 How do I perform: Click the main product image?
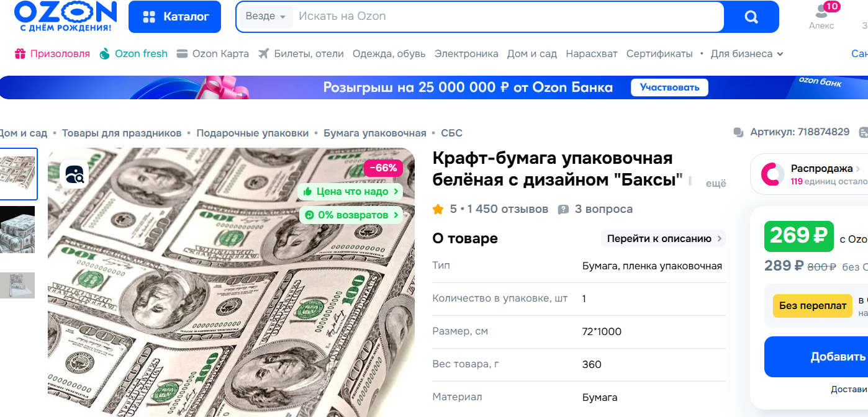pos(231,282)
